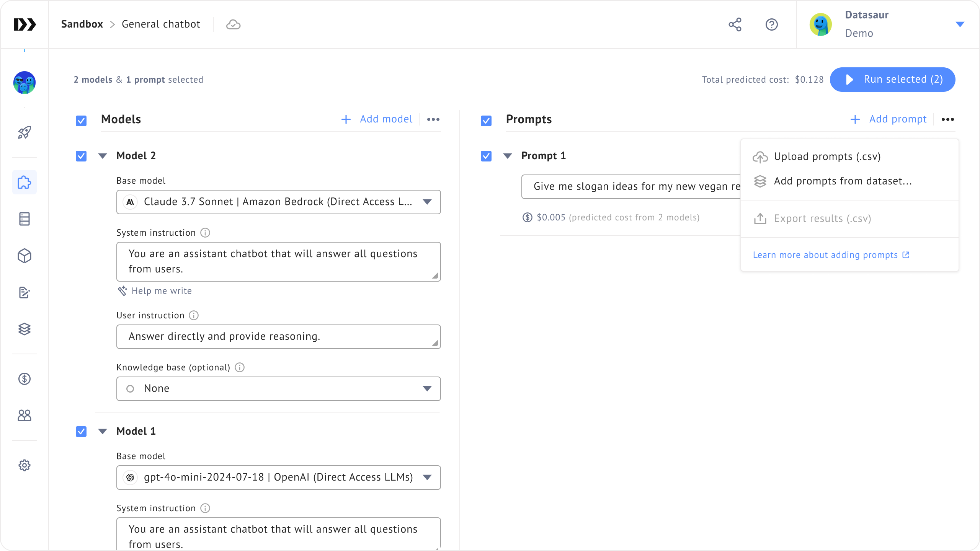Open the Knowledge base None dropdown
The width and height of the screenshot is (980, 551).
(278, 389)
